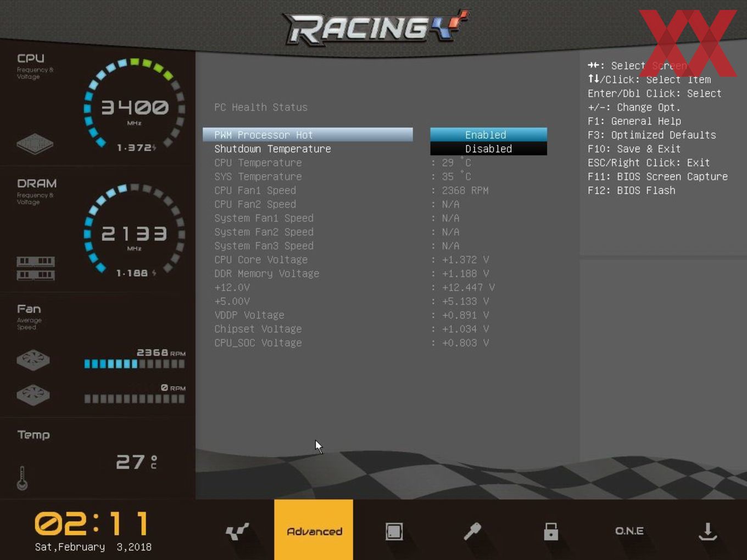Screen dimensions: 747x560
Task: Click the System Fan3 Speed row
Action: click(352, 245)
